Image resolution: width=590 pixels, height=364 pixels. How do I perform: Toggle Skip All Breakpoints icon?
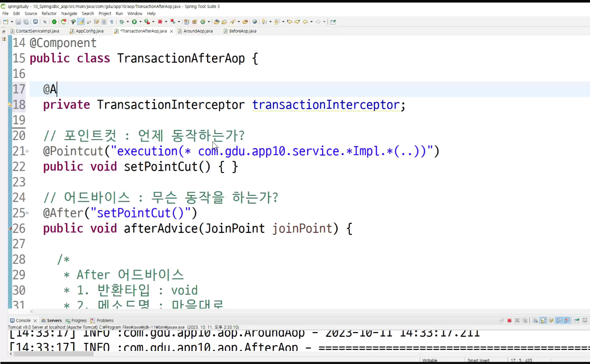click(x=45, y=22)
